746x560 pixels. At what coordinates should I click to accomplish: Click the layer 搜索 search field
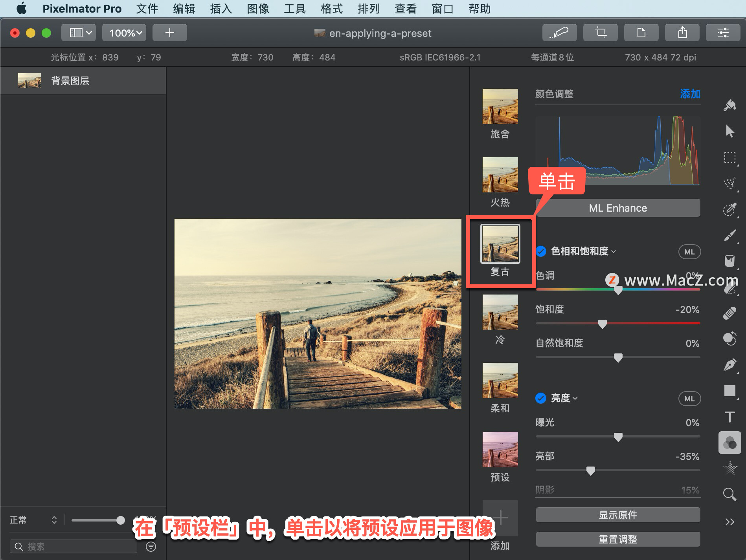point(73,546)
